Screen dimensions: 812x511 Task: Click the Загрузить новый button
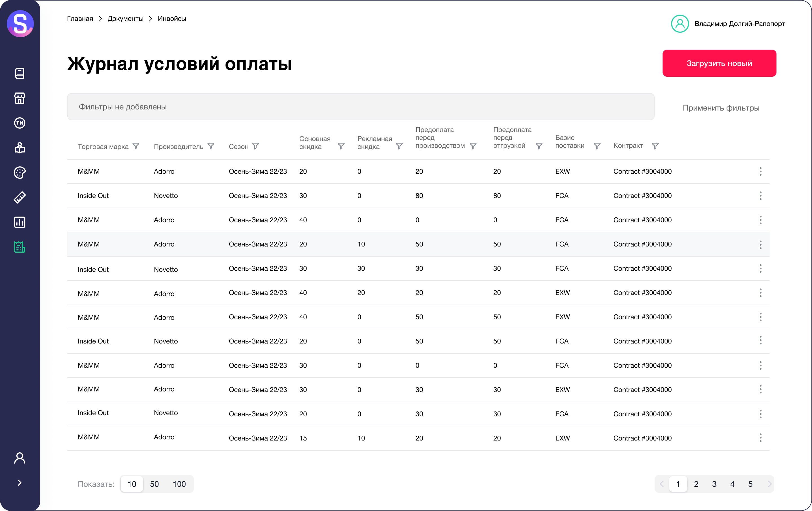pos(719,63)
